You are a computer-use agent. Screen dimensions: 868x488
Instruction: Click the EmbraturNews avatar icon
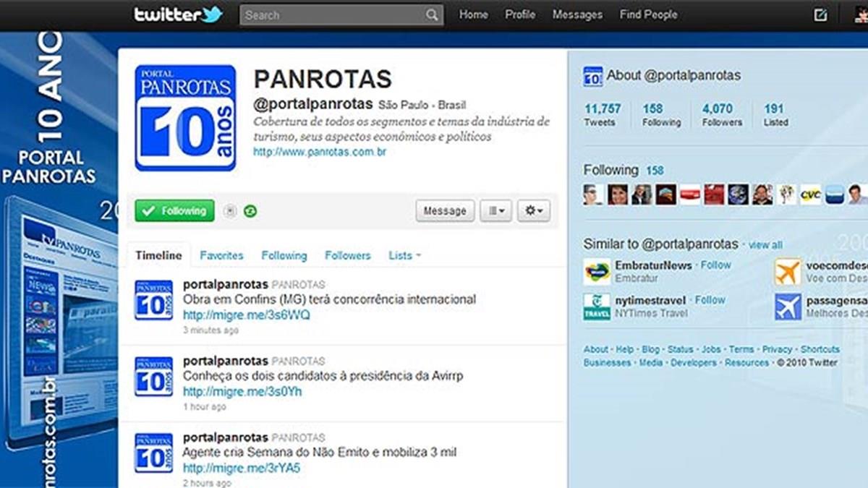597,272
